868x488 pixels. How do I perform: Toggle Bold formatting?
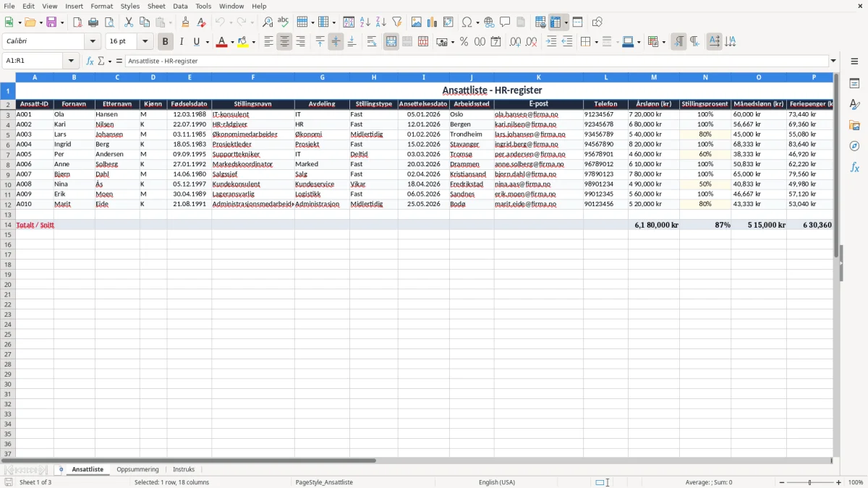165,42
